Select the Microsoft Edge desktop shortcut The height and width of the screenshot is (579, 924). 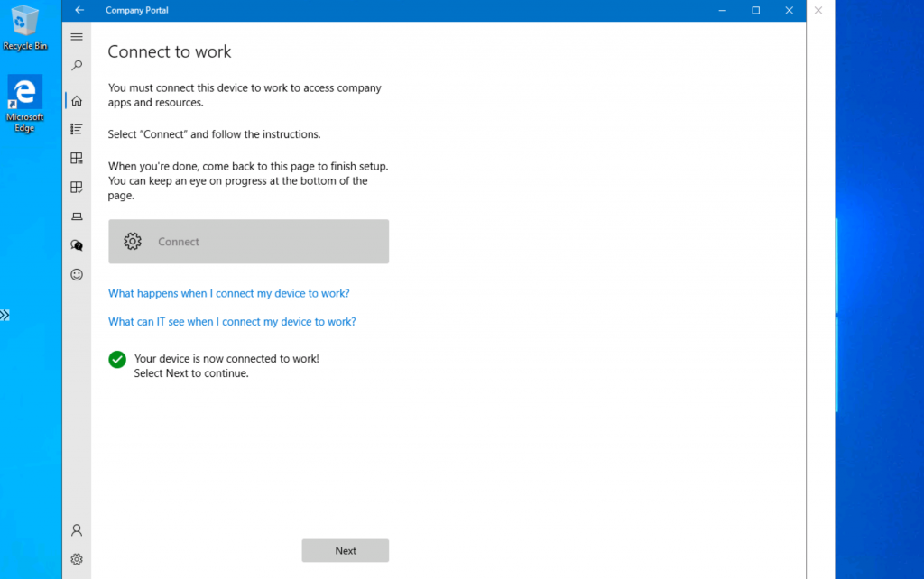click(x=24, y=104)
